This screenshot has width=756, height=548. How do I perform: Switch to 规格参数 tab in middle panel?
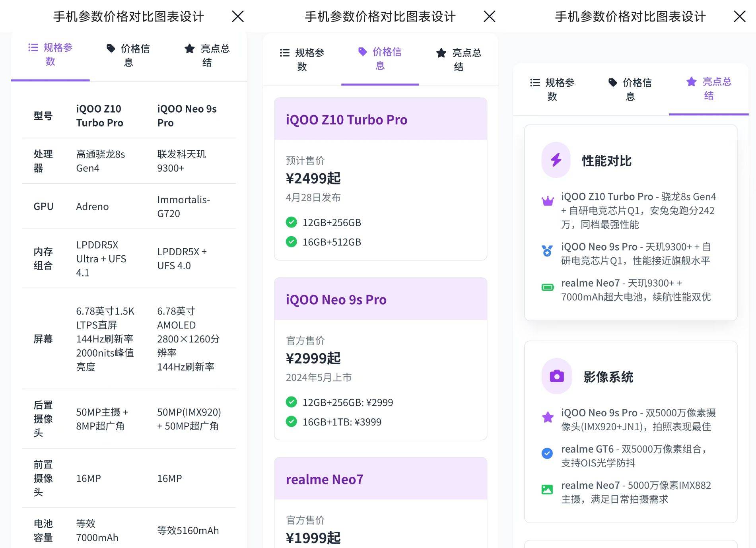[x=302, y=60]
